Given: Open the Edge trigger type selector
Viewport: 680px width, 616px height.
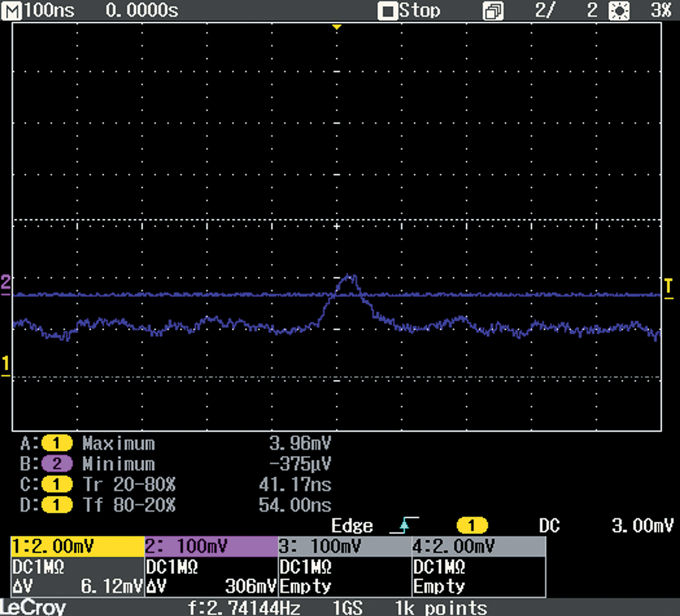Looking at the screenshot, I should [352, 526].
